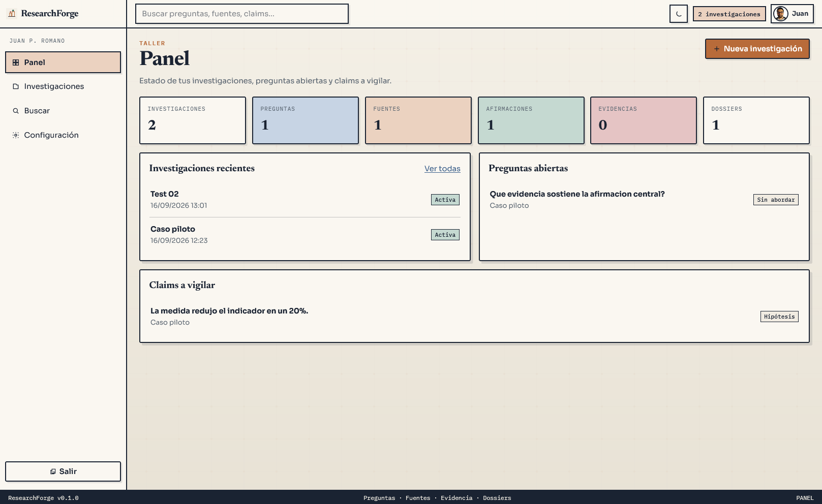This screenshot has height=504, width=822.
Task: Click the Investigaciones folder icon
Action: 16,86
